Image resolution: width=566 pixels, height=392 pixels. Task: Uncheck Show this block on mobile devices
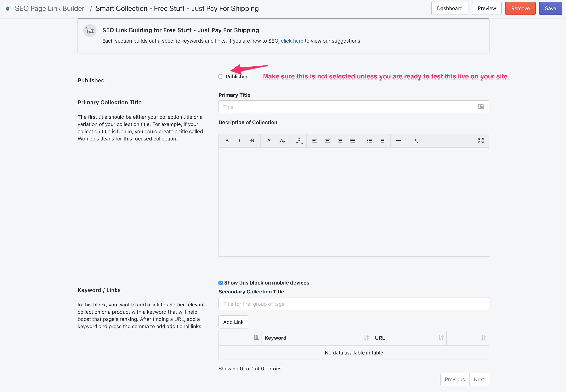221,283
